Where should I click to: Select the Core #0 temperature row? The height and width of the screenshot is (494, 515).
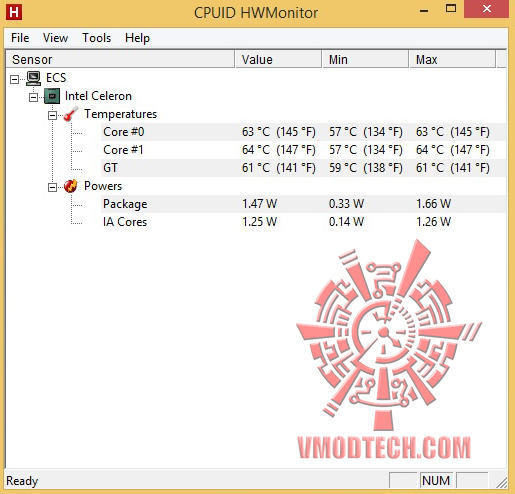click(x=303, y=132)
